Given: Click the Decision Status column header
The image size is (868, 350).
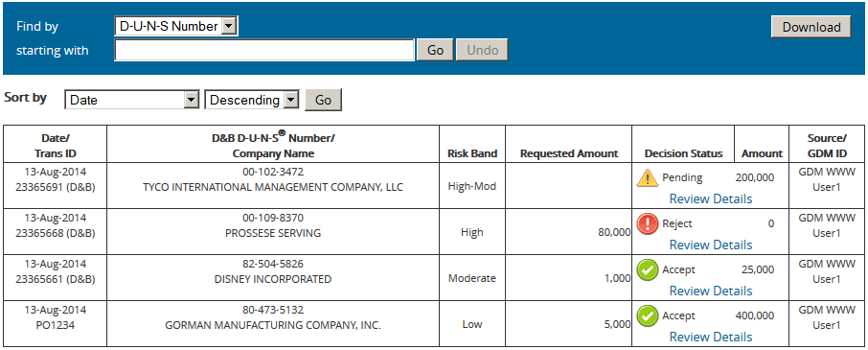Looking at the screenshot, I should point(684,153).
